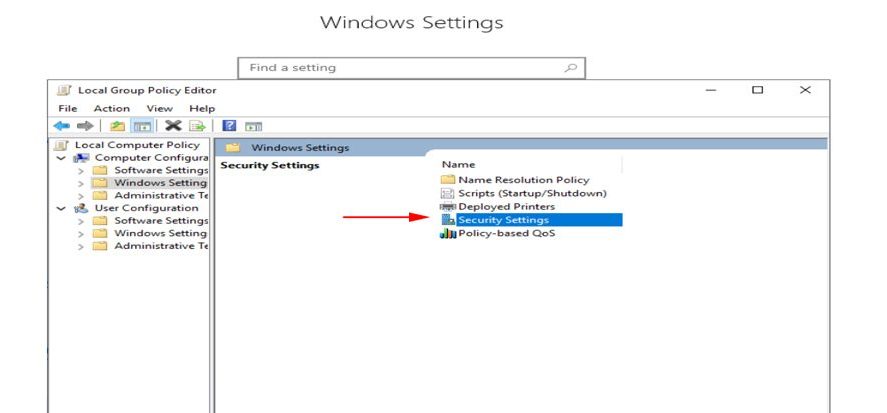Select Administrative Templates under Computer Configuration
Screen dimensions: 887x413
point(161,196)
